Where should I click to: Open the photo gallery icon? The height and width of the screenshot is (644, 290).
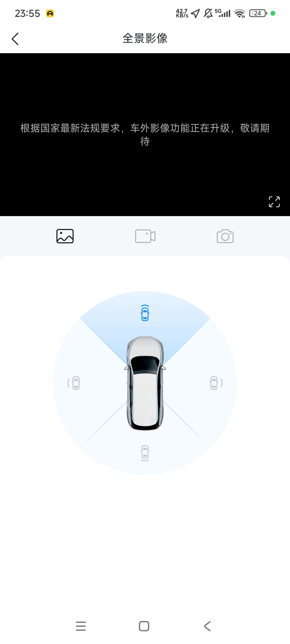click(65, 236)
